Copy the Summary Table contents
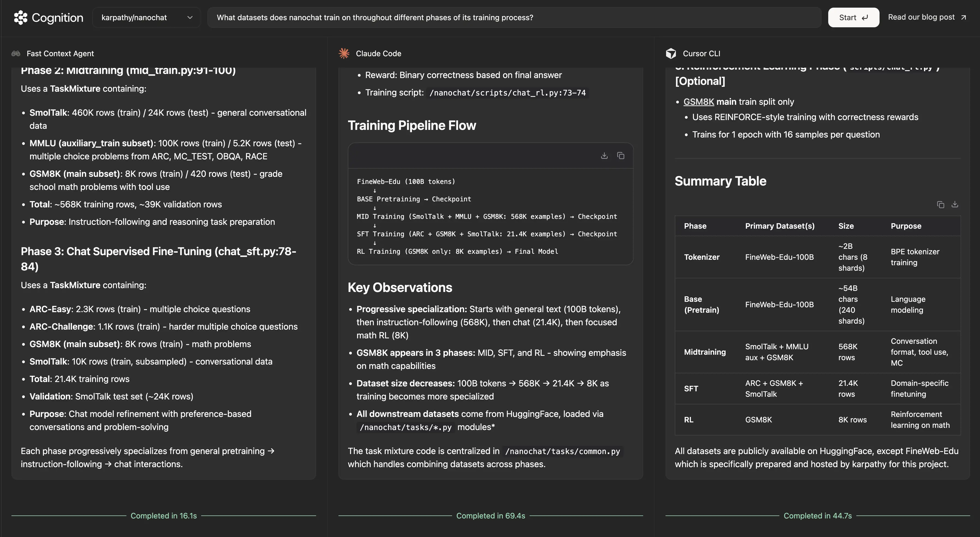The image size is (980, 537). point(940,205)
